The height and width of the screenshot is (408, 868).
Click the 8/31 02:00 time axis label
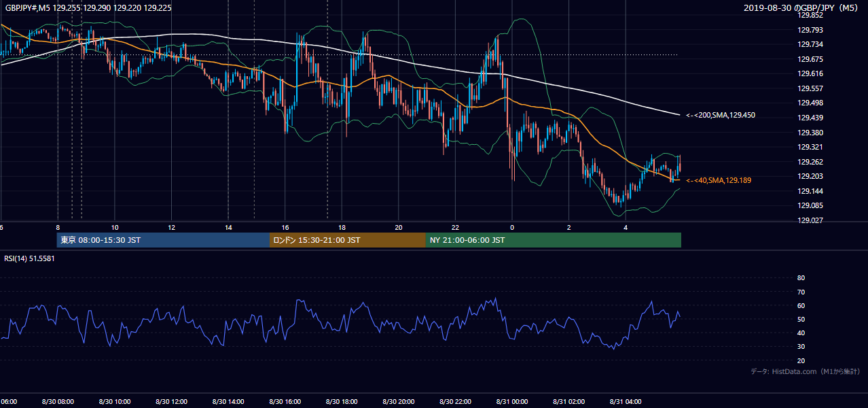(x=569, y=401)
